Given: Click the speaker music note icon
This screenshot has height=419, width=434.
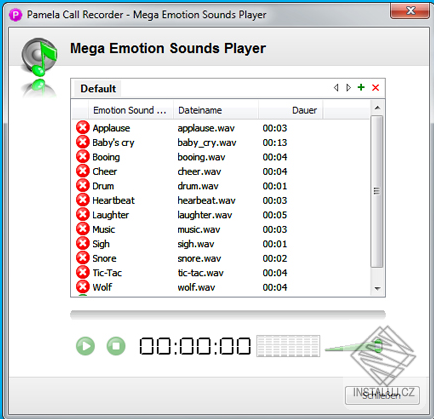Looking at the screenshot, I should click(39, 57).
